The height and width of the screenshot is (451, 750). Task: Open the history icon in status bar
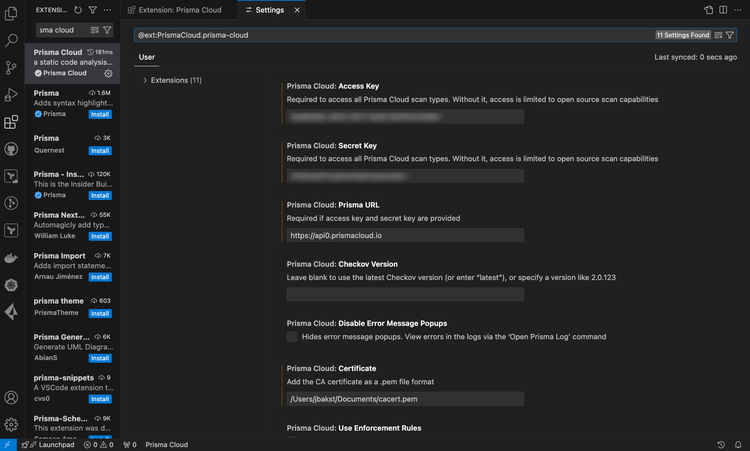[x=721, y=445]
